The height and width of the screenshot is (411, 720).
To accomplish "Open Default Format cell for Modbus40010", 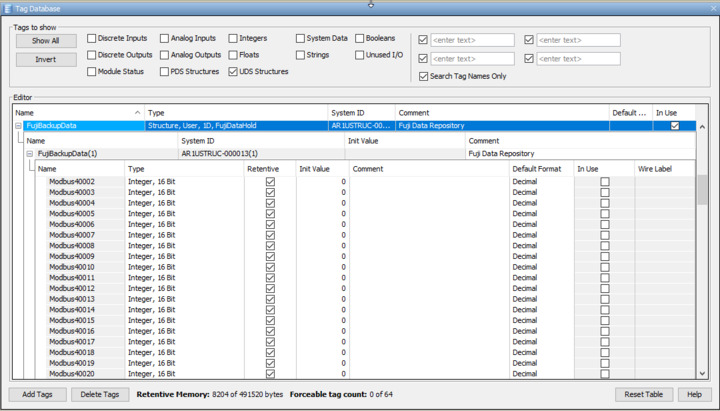I will point(540,267).
